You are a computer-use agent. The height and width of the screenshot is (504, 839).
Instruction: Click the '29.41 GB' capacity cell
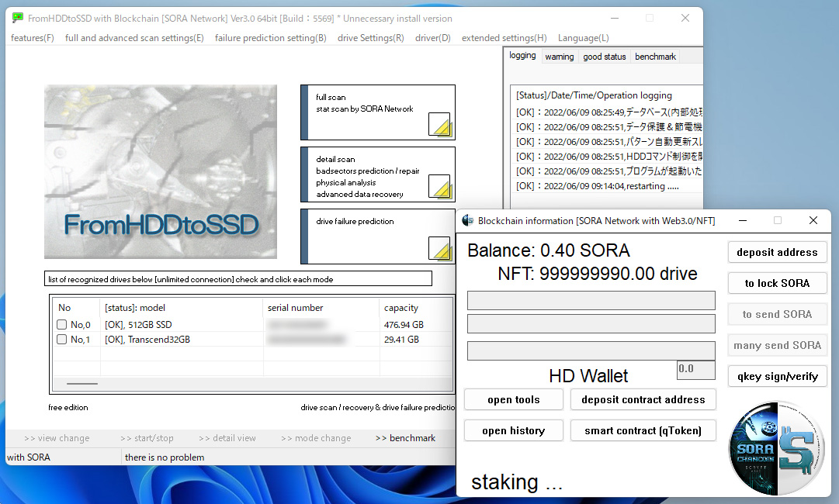[x=401, y=340]
